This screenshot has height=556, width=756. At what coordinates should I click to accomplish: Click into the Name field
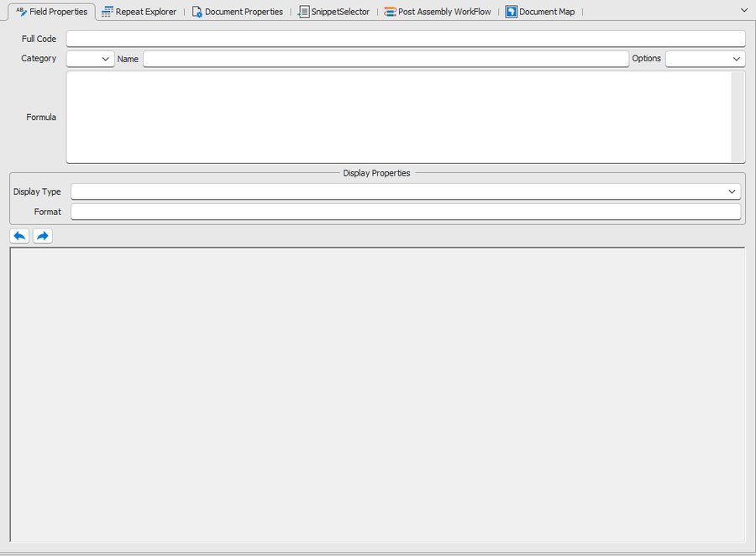tap(386, 59)
